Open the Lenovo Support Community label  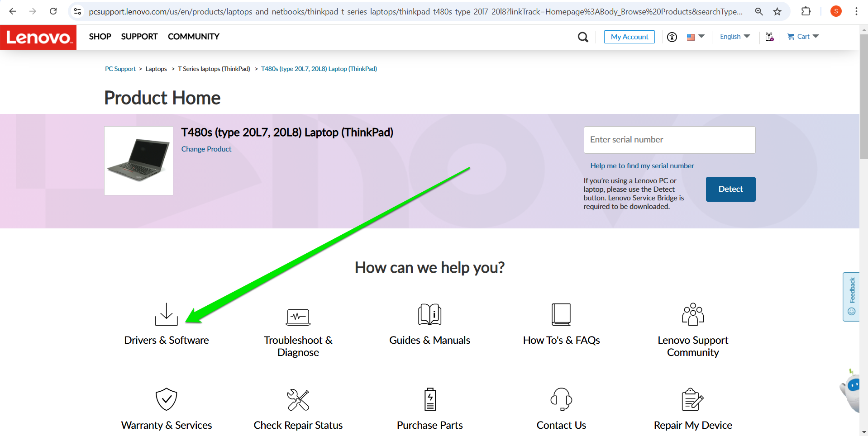pos(693,346)
